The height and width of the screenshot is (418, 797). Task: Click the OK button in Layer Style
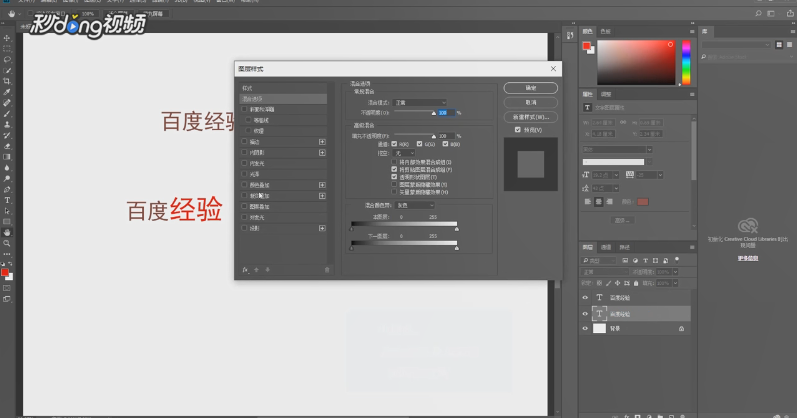click(531, 88)
